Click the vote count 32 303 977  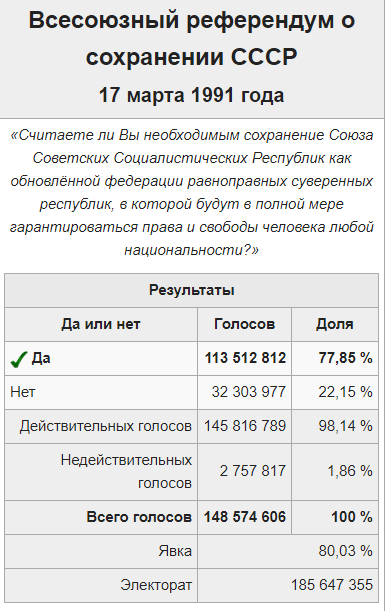[x=249, y=392]
